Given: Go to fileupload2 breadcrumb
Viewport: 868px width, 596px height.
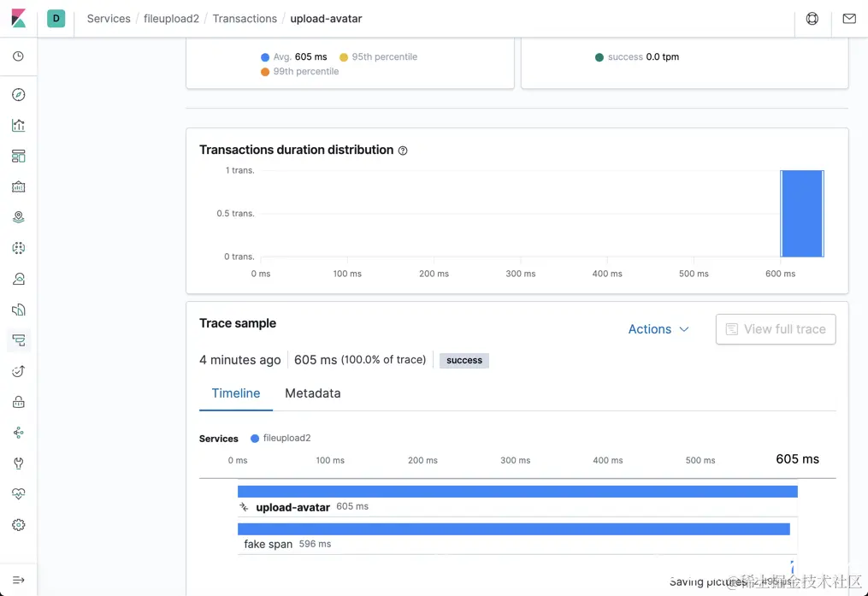Looking at the screenshot, I should point(171,18).
